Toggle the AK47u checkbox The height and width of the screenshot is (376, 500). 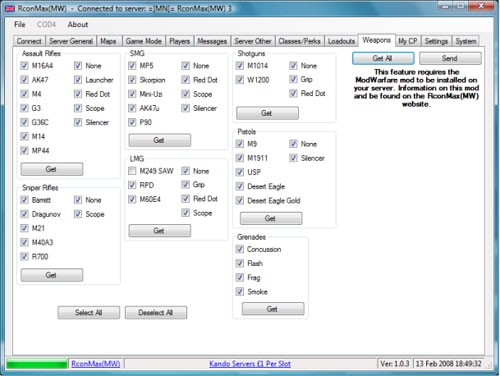132,108
